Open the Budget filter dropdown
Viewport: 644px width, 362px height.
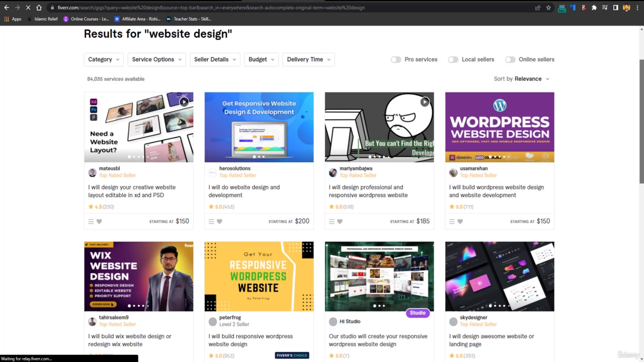(x=262, y=59)
